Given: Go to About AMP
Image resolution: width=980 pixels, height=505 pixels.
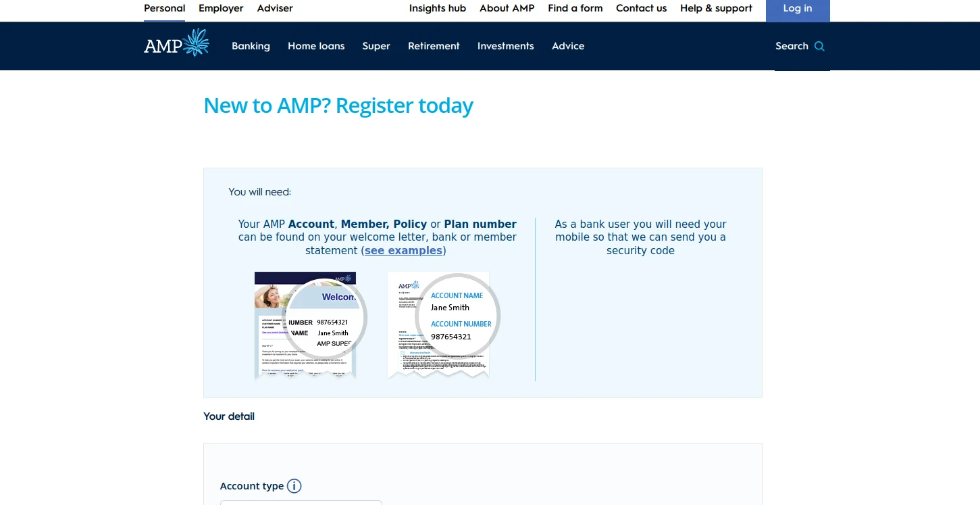Looking at the screenshot, I should coord(507,8).
